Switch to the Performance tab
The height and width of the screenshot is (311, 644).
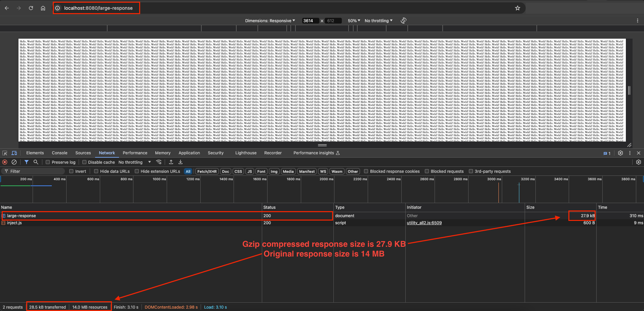(135, 153)
